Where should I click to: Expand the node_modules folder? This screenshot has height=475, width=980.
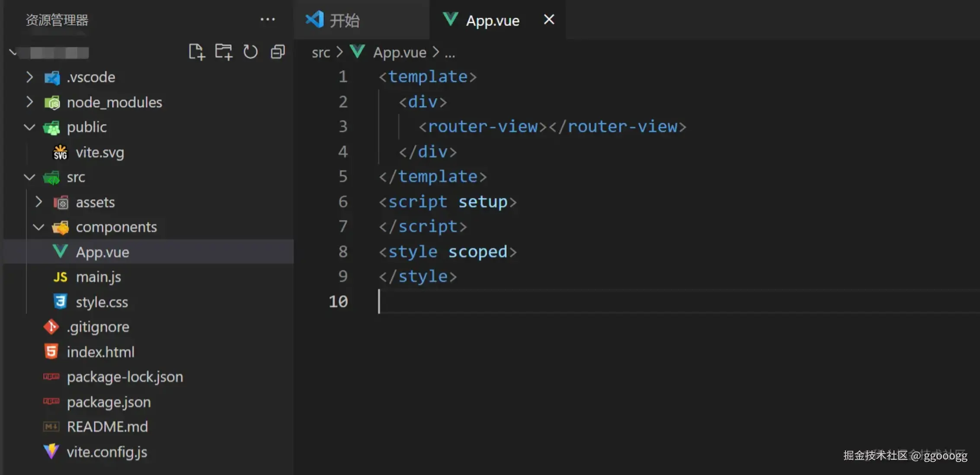pyautogui.click(x=114, y=102)
